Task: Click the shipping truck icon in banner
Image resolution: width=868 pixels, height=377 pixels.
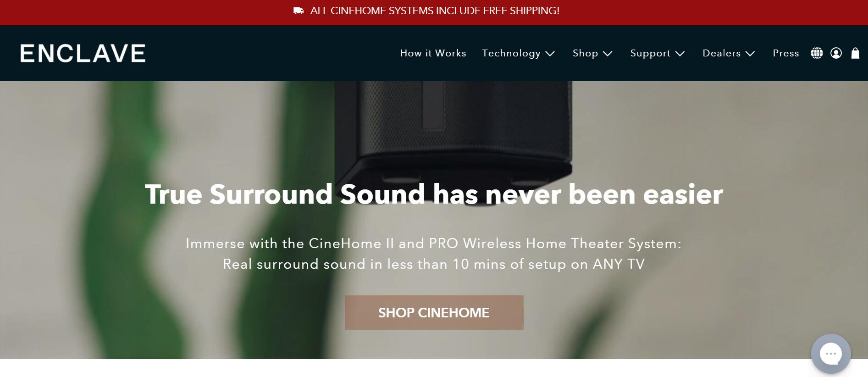Action: [x=299, y=11]
